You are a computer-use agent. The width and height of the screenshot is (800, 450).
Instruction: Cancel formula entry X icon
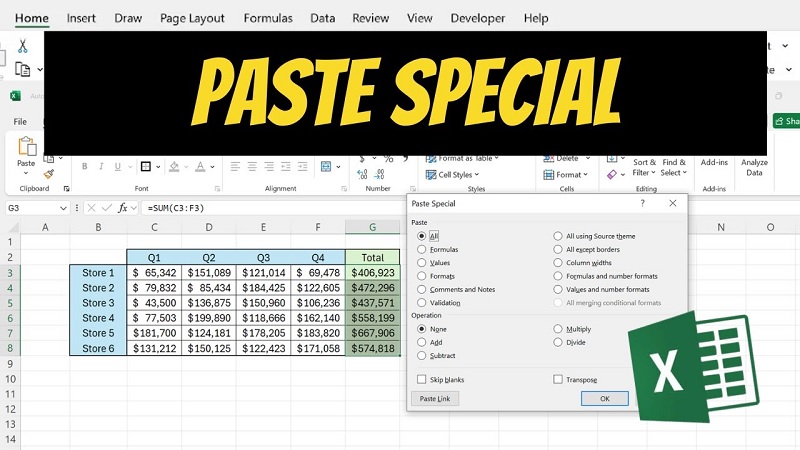click(x=91, y=208)
